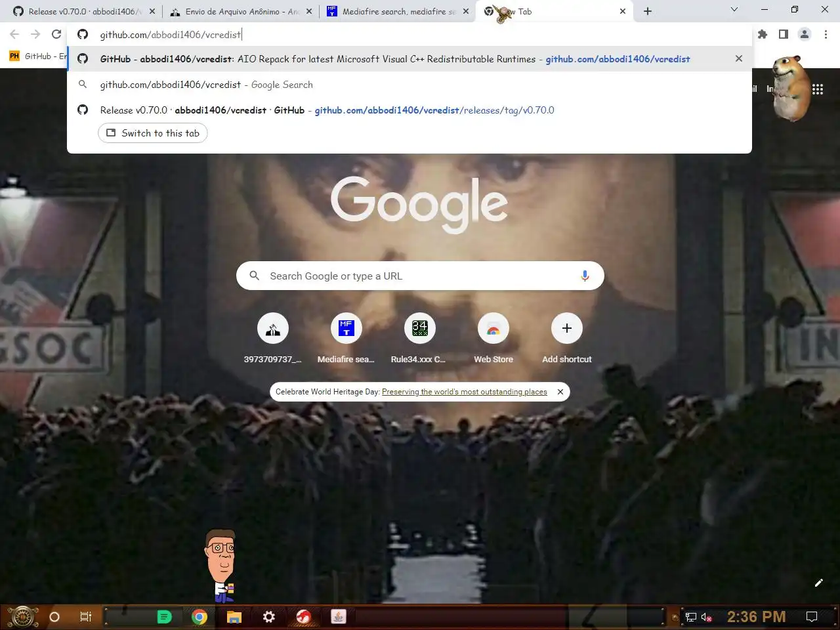Open the green chat app on taskbar
840x630 pixels.
pos(165,617)
